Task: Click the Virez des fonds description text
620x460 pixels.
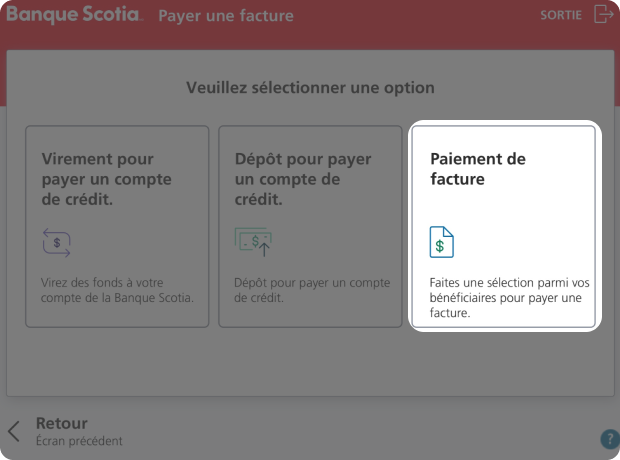Action: point(117,290)
